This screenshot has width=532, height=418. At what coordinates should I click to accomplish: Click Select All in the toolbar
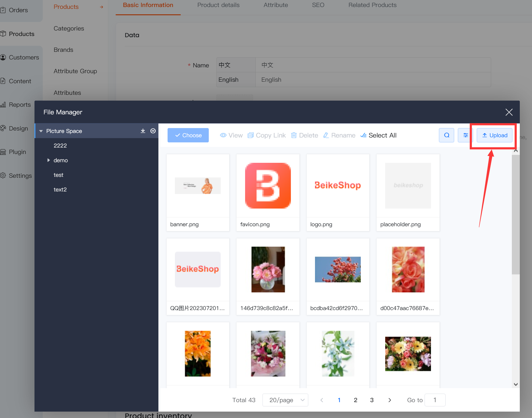point(378,135)
